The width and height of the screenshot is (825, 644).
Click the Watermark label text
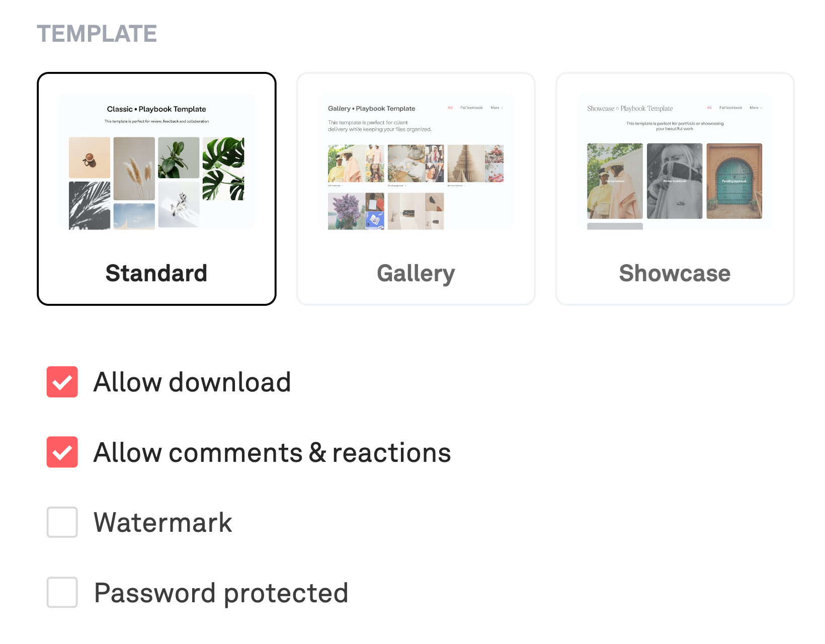[x=163, y=522]
